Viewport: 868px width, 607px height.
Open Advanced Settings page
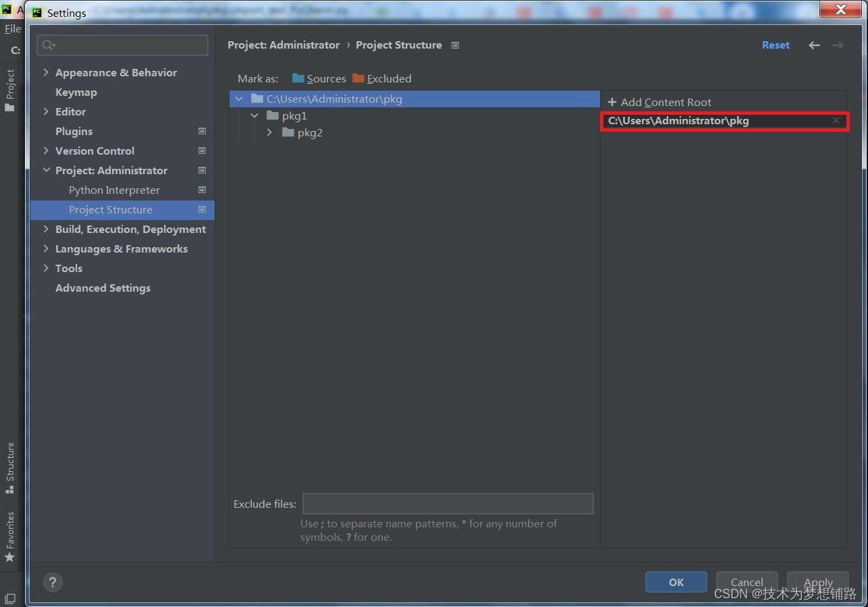[103, 288]
